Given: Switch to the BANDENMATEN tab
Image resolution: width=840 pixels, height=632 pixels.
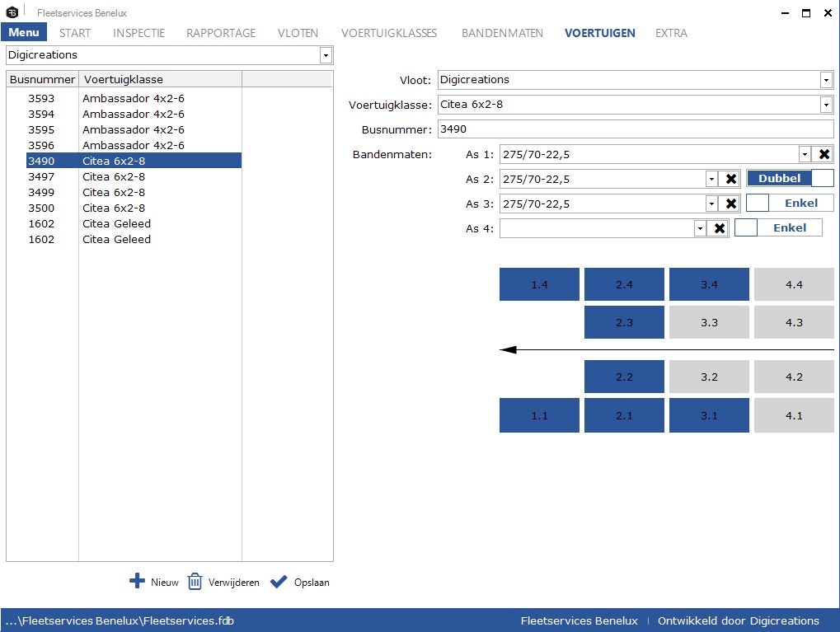Looking at the screenshot, I should pyautogui.click(x=502, y=33).
